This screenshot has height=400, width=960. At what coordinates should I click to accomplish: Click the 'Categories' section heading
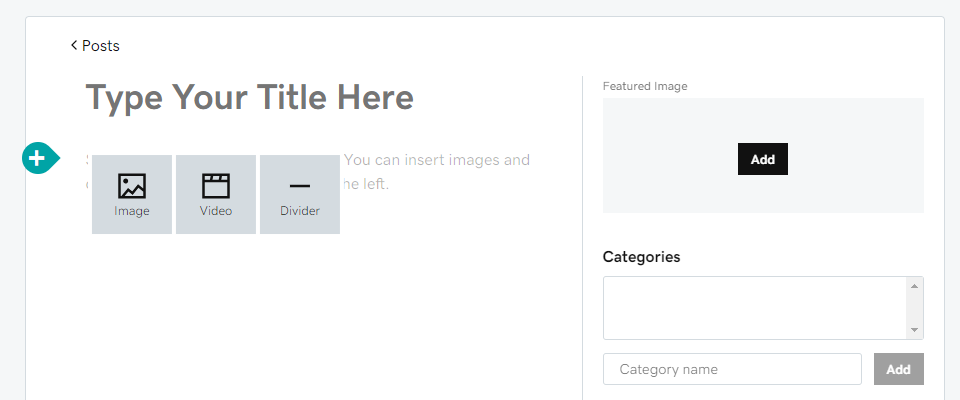[x=642, y=257]
